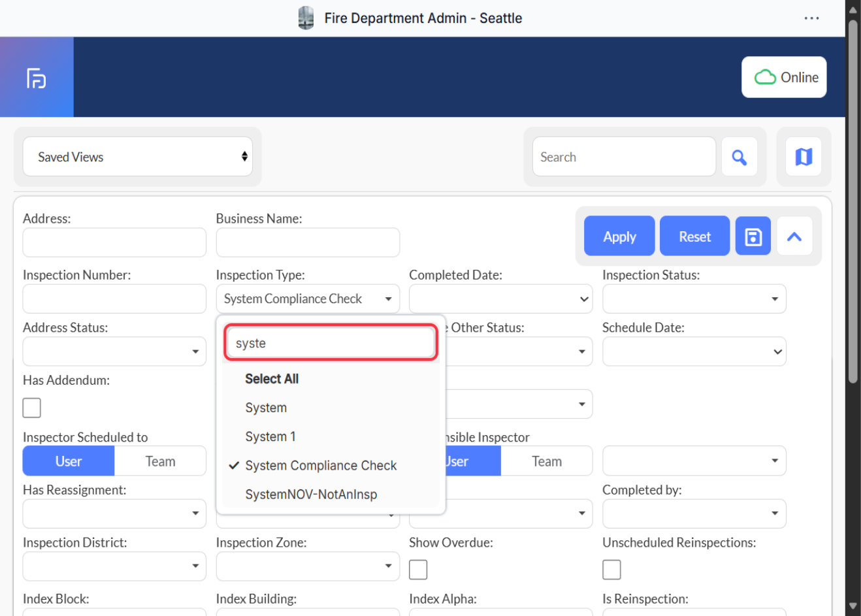The height and width of the screenshot is (616, 861).
Task: Click the Address input field
Action: click(114, 243)
